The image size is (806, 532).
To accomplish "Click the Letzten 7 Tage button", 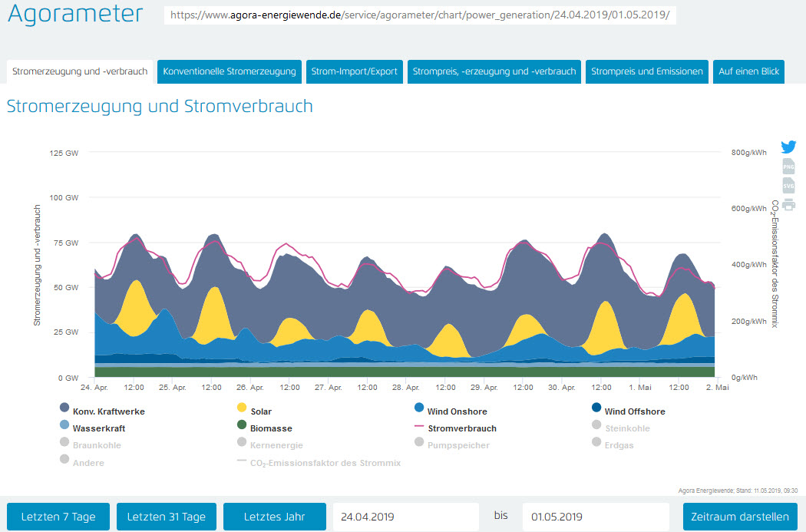I will 58,517.
